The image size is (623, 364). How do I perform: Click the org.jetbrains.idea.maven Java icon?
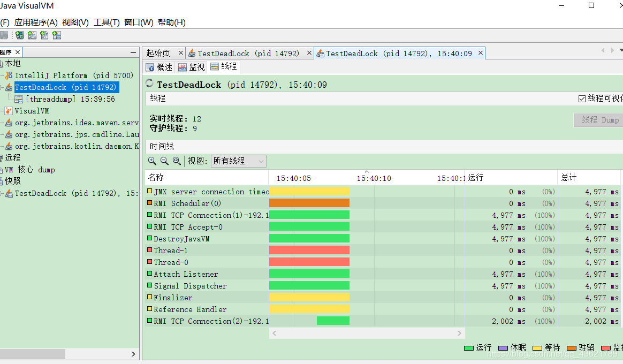click(x=9, y=123)
